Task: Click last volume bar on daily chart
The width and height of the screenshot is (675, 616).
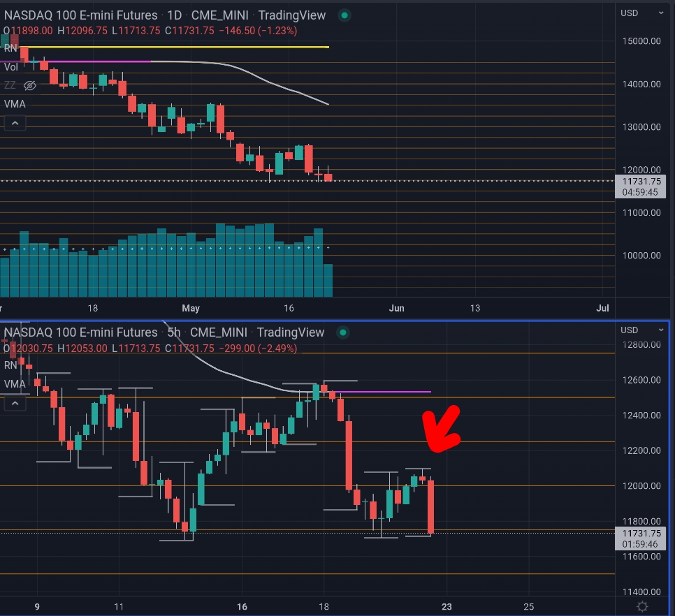Action: tap(328, 281)
